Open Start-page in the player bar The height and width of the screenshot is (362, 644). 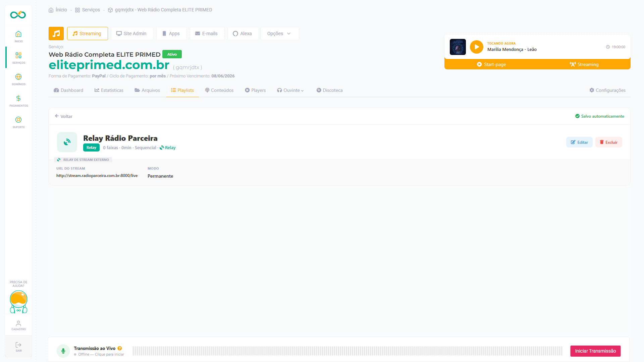[x=491, y=64]
